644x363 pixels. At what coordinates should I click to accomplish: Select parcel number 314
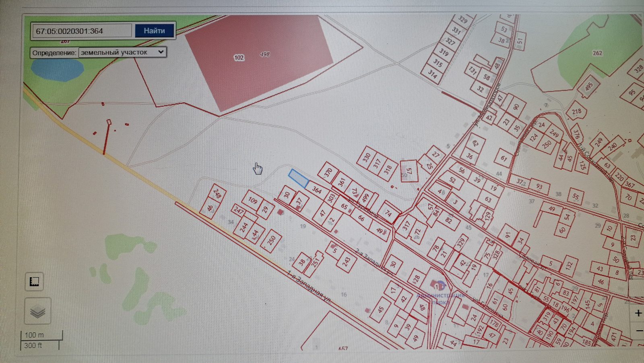(432, 74)
